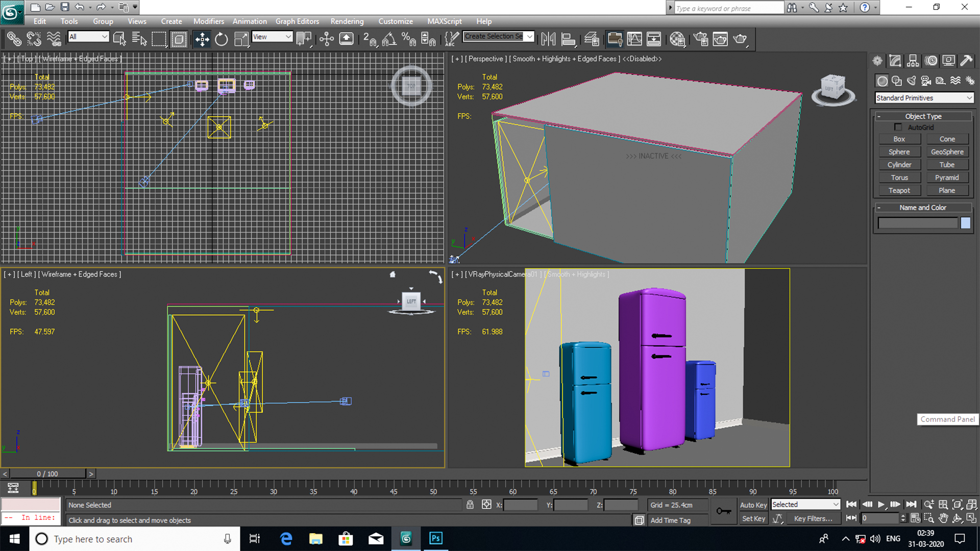The image size is (980, 551).
Task: Toggle the selection lock icon
Action: [x=470, y=505]
